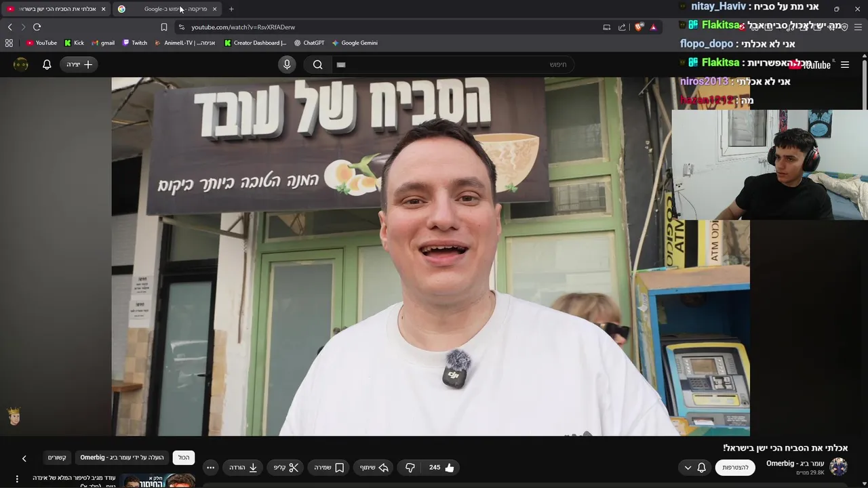Click the cast/picture-in-picture icon in the address bar
868x488 pixels.
click(606, 27)
